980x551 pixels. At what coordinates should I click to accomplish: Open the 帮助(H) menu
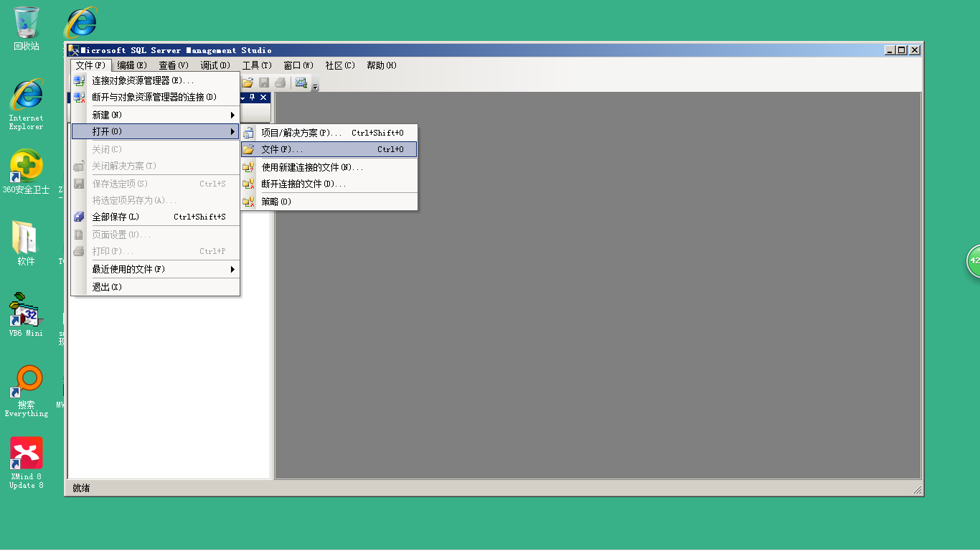point(382,65)
